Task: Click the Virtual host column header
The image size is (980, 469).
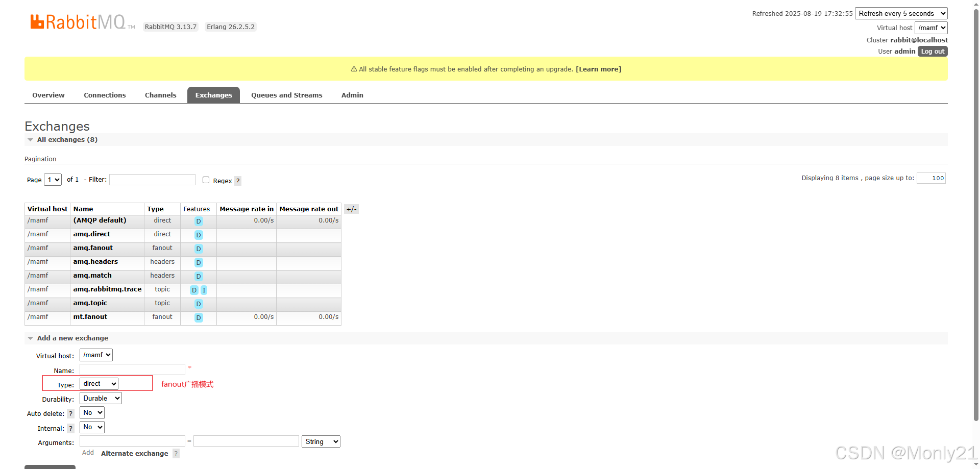Action: pyautogui.click(x=47, y=209)
